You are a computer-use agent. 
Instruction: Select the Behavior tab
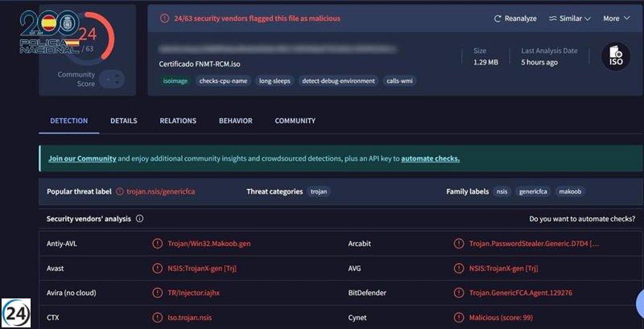coord(235,121)
